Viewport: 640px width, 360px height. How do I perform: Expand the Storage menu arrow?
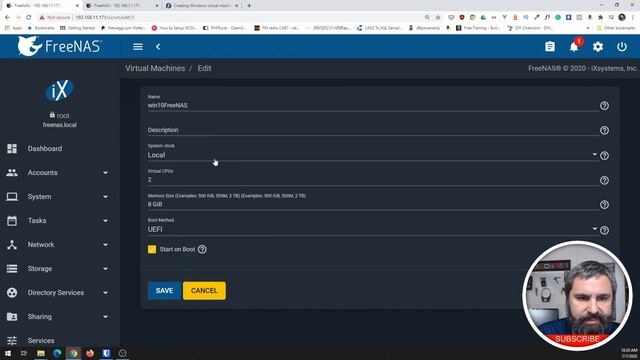pyautogui.click(x=105, y=269)
